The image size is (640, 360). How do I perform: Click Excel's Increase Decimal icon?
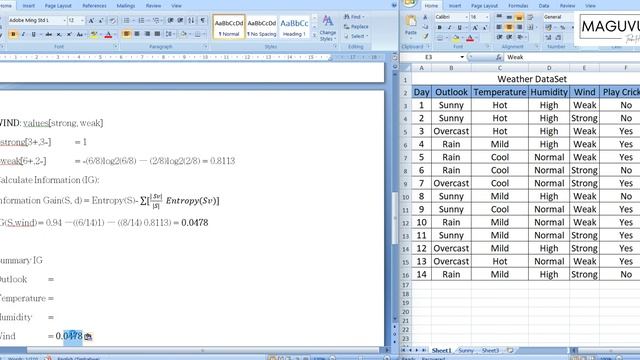click(548, 38)
